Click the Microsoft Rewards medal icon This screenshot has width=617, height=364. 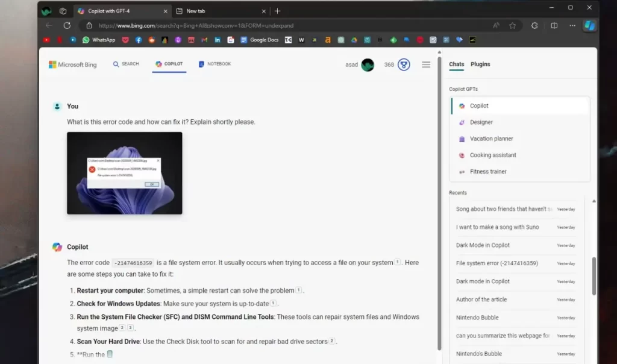(404, 64)
